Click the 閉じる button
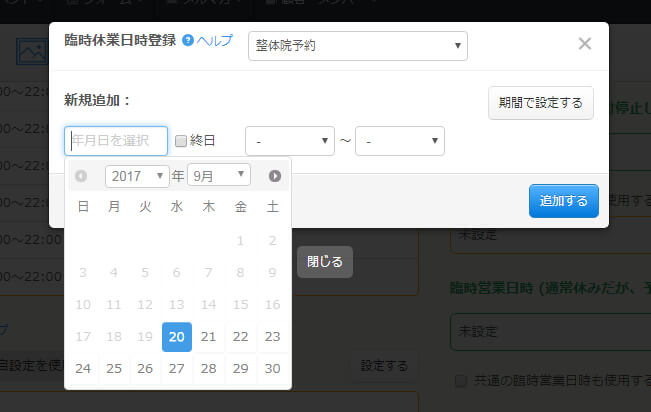This screenshot has height=412, width=651. point(324,262)
